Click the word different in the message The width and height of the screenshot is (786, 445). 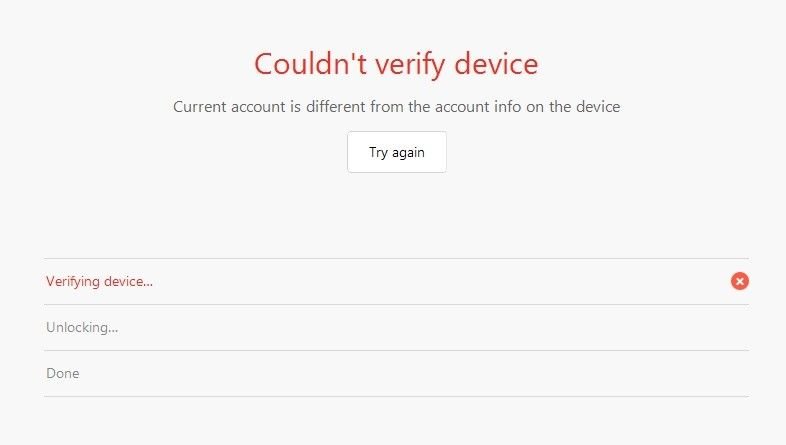[x=336, y=107]
